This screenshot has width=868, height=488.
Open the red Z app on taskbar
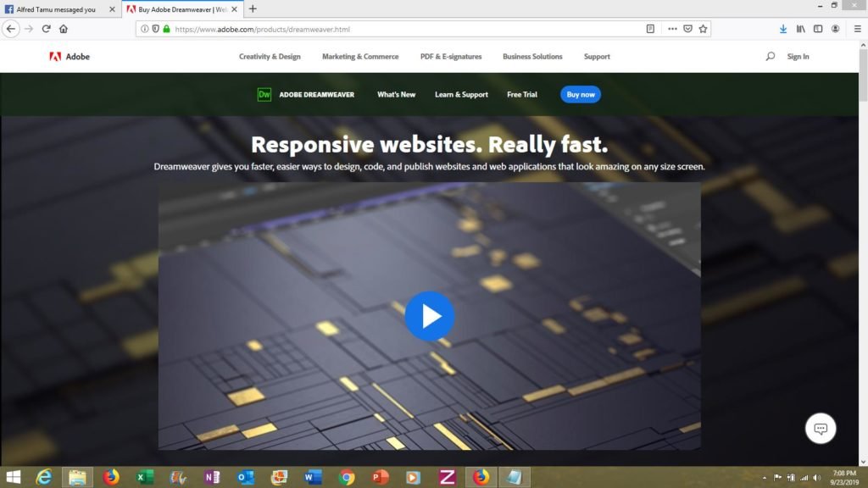click(x=447, y=477)
